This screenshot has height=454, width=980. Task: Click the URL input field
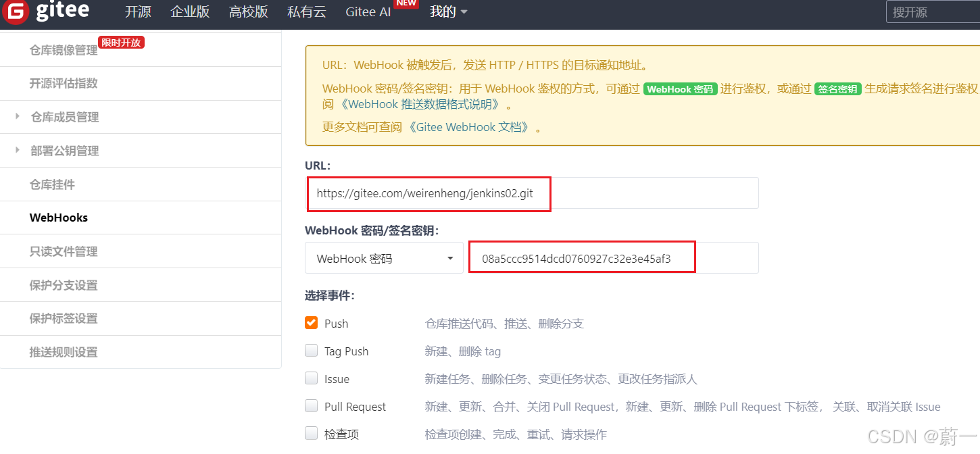[x=532, y=193]
